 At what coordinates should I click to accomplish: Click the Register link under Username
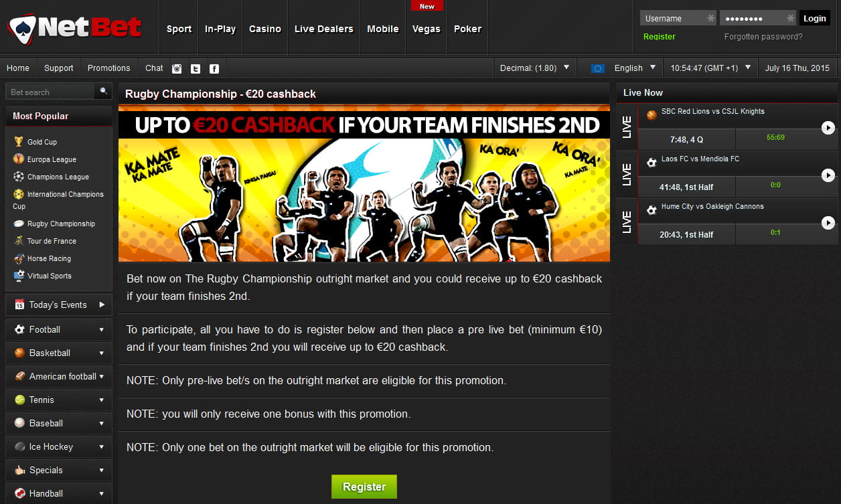tap(660, 37)
